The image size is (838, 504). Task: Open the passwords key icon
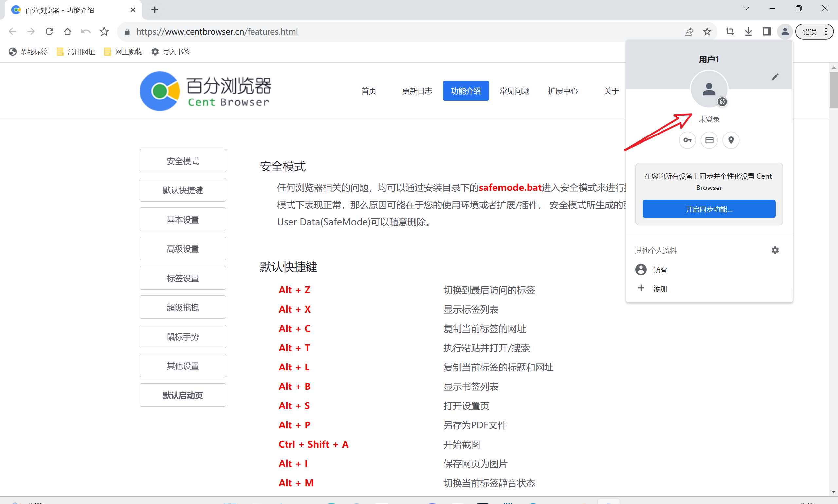click(x=687, y=140)
